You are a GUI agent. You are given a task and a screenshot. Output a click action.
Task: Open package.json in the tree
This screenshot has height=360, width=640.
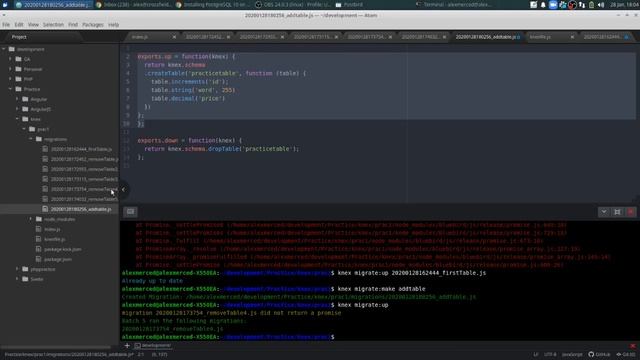tap(58, 259)
